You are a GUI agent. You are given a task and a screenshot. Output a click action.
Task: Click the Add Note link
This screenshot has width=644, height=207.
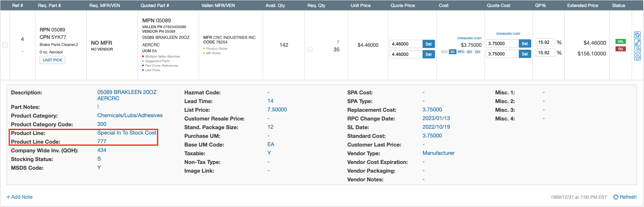(19, 197)
